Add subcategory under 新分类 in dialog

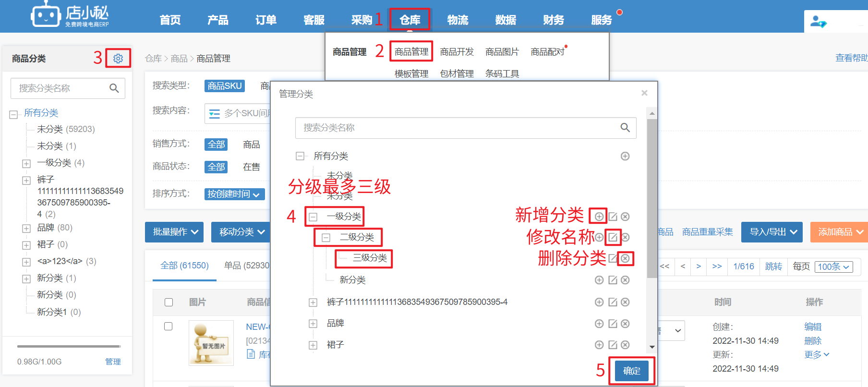click(599, 280)
